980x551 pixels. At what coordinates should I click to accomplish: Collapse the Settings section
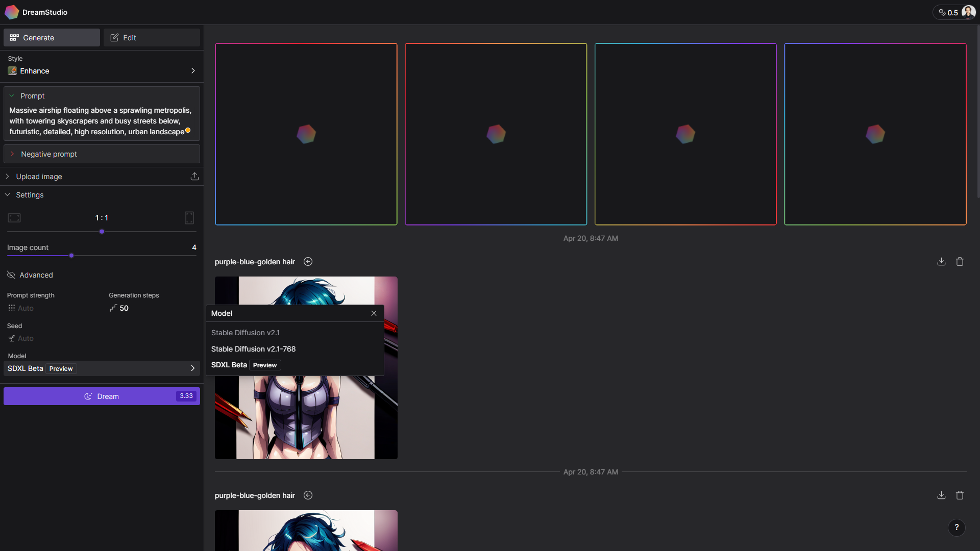point(8,195)
